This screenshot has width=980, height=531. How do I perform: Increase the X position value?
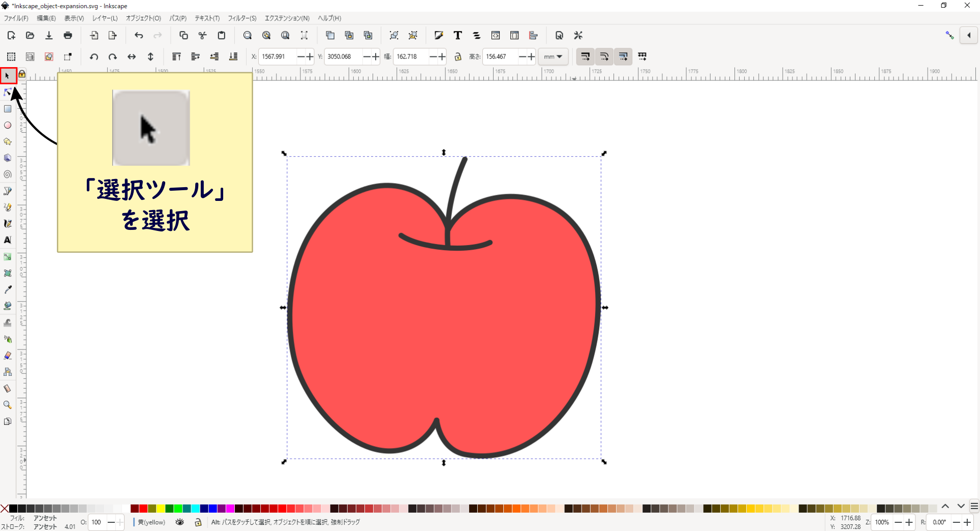coord(310,56)
